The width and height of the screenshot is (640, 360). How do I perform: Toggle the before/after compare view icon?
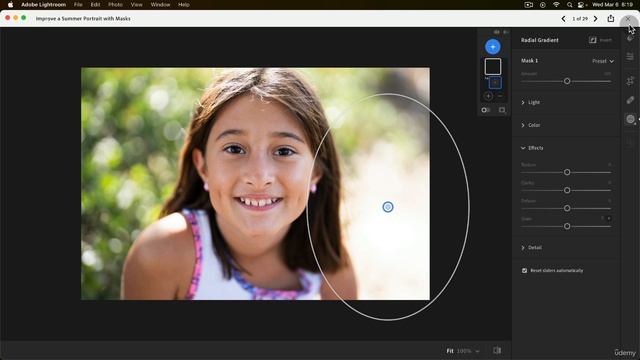coord(497,351)
